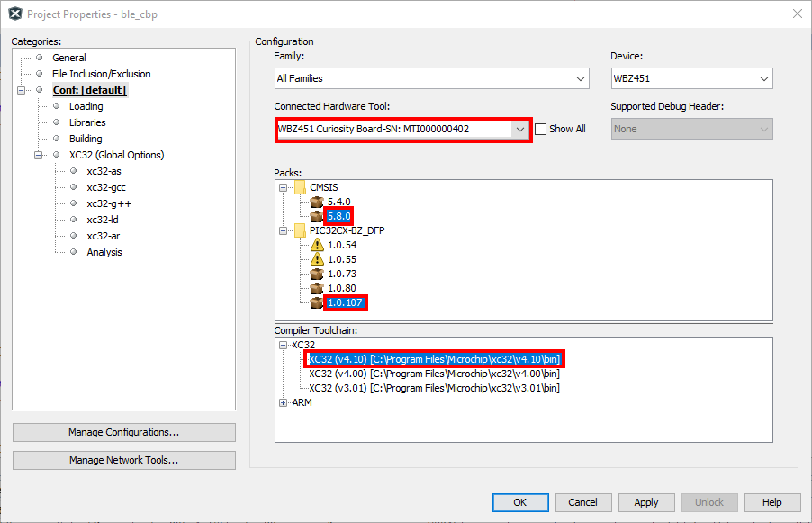Click warning icon beside pack 1.0.54
This screenshot has width=812, height=523.
(x=317, y=245)
